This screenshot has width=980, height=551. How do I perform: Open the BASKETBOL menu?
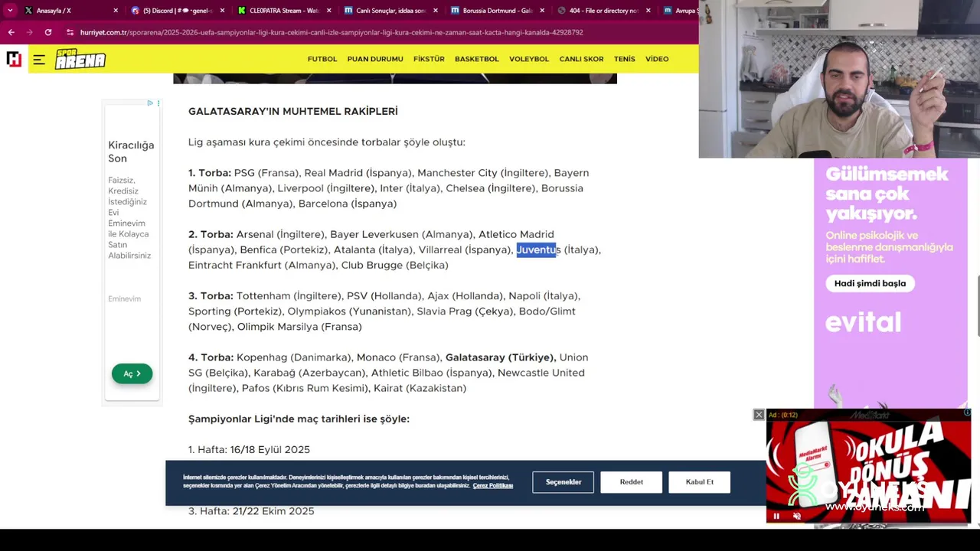(x=476, y=59)
